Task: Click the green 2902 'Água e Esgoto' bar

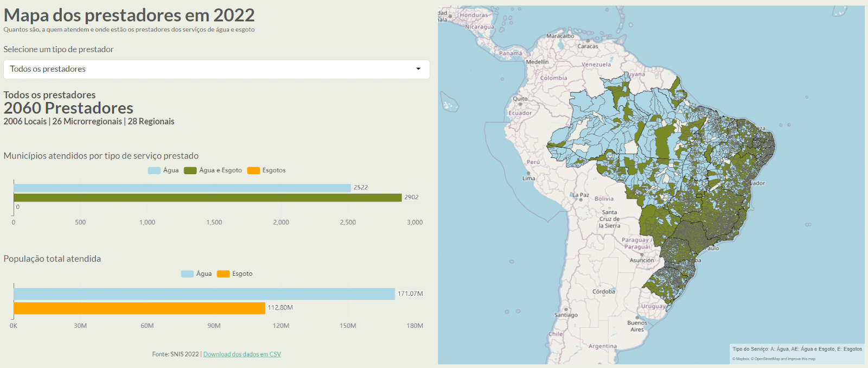Action: (207, 198)
